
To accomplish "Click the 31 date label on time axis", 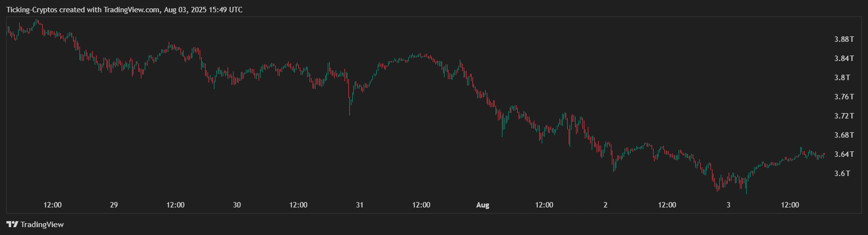I will [360, 205].
